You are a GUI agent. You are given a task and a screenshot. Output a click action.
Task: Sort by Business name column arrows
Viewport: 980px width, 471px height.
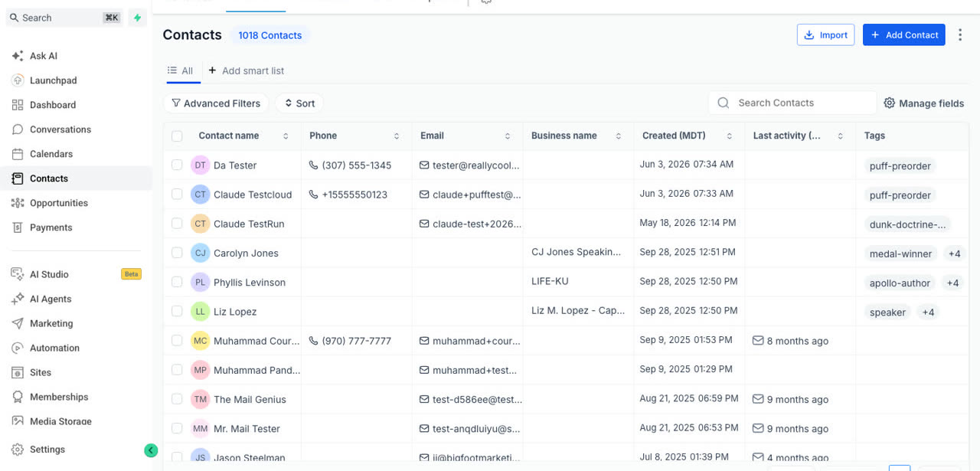619,136
